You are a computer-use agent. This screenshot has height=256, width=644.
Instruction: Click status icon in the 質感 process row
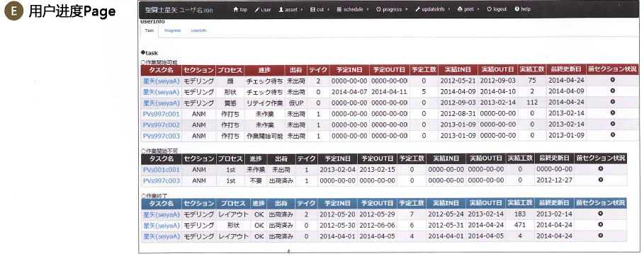coord(612,102)
